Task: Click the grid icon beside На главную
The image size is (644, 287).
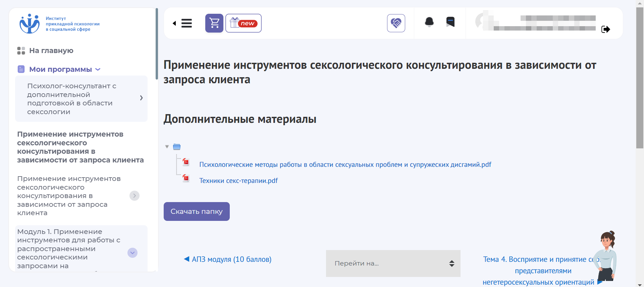Action: pyautogui.click(x=21, y=51)
